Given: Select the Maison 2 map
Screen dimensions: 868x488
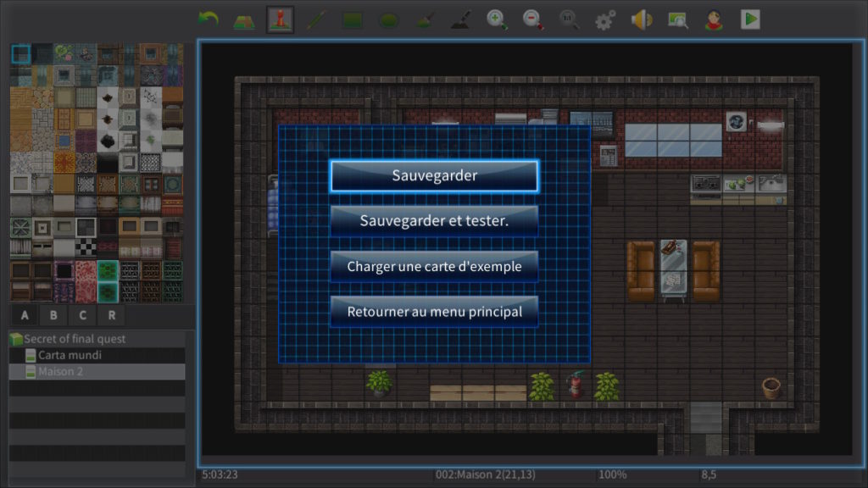Looking at the screenshot, I should point(97,372).
